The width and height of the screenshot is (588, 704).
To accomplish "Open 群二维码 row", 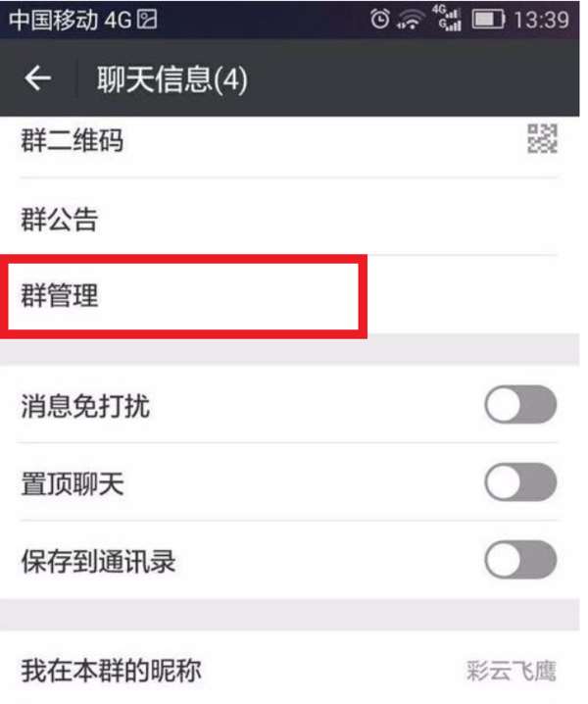I will [x=289, y=140].
